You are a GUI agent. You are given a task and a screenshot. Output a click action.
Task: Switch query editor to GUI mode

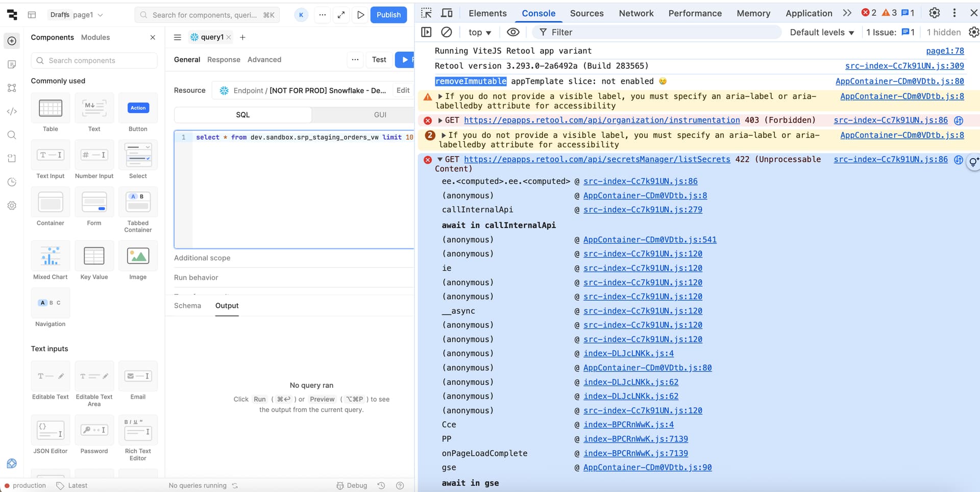click(x=380, y=115)
